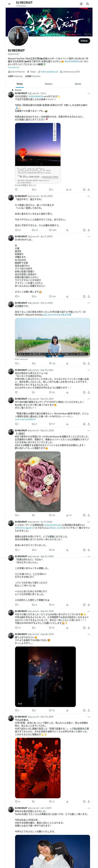Click Translate bio link
Viewport: 98px width, 868px height.
pyautogui.click(x=14, y=68)
